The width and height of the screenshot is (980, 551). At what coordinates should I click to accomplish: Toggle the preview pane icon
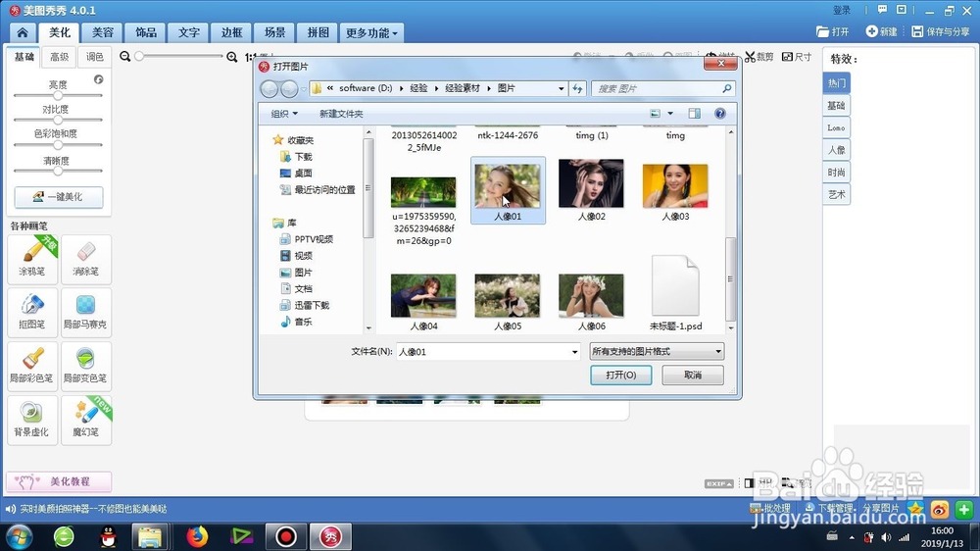click(x=695, y=113)
